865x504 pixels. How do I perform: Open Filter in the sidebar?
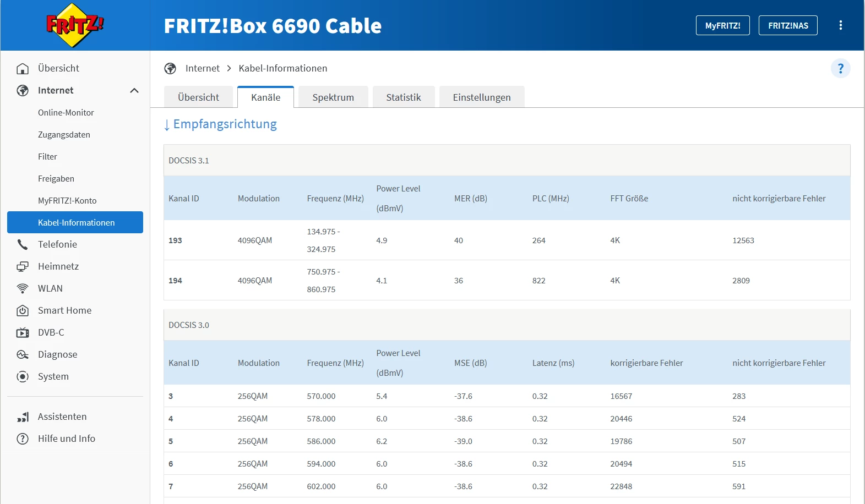47,156
